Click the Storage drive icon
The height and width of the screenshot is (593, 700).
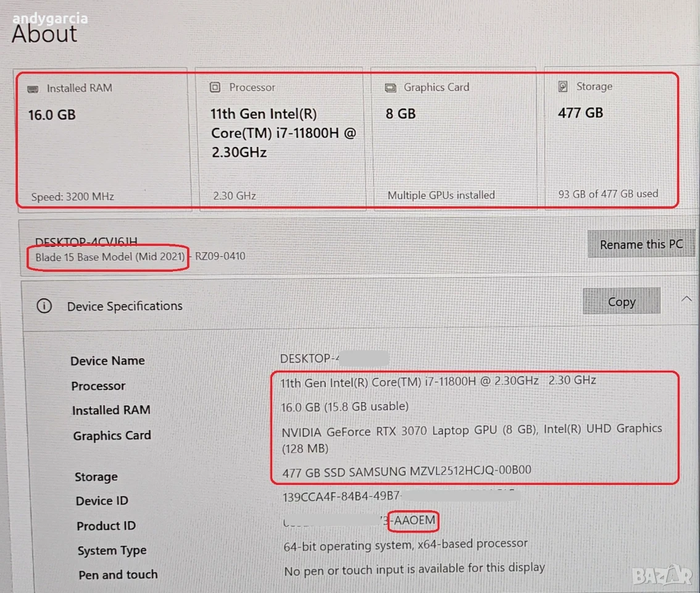pyautogui.click(x=563, y=86)
